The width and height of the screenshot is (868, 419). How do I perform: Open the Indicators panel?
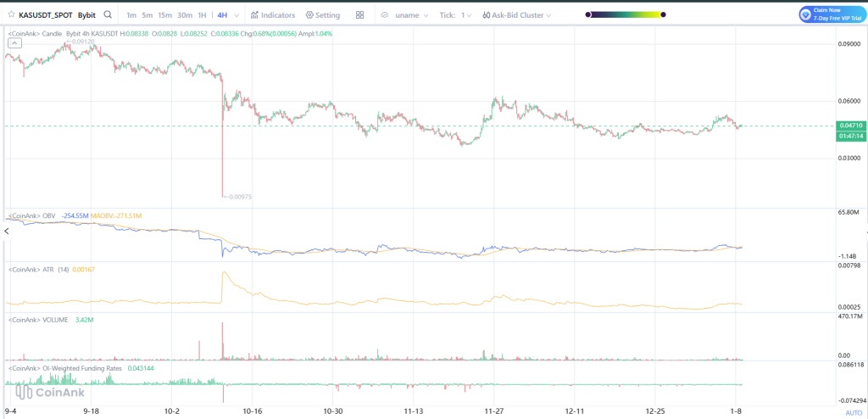click(273, 15)
